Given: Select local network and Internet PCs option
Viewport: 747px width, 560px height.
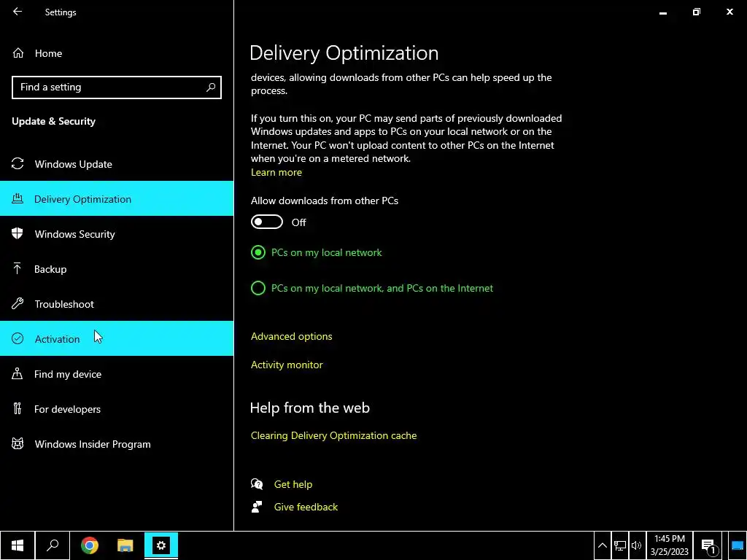Looking at the screenshot, I should [371, 288].
